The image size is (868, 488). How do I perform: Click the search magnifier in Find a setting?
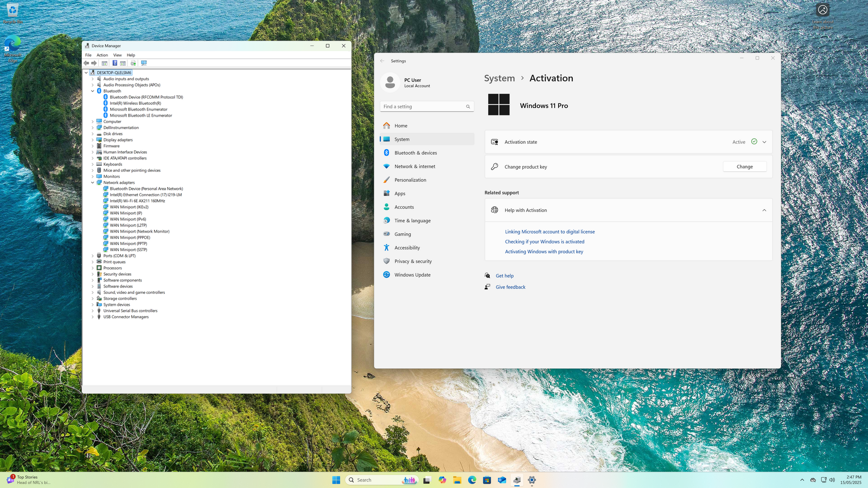[468, 107]
